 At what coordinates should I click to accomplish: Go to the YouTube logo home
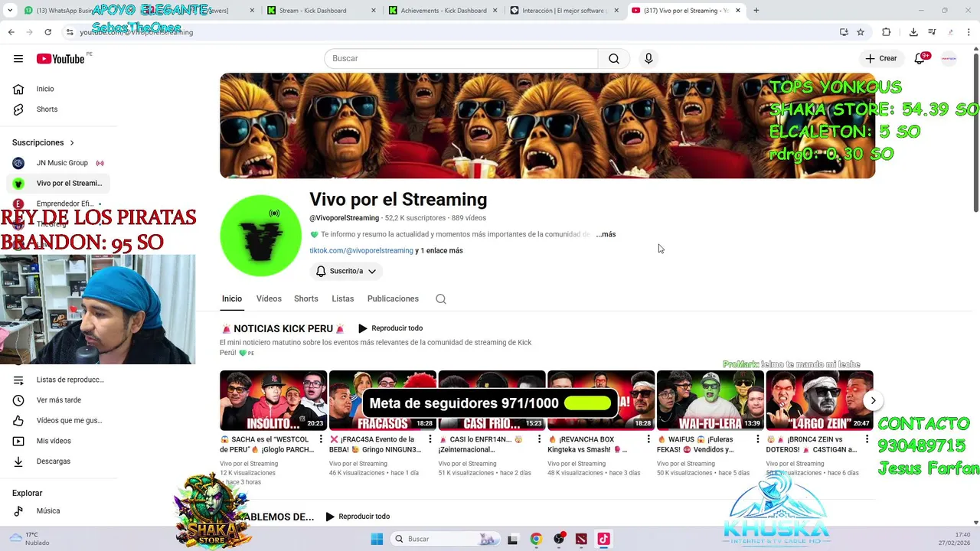(60, 59)
